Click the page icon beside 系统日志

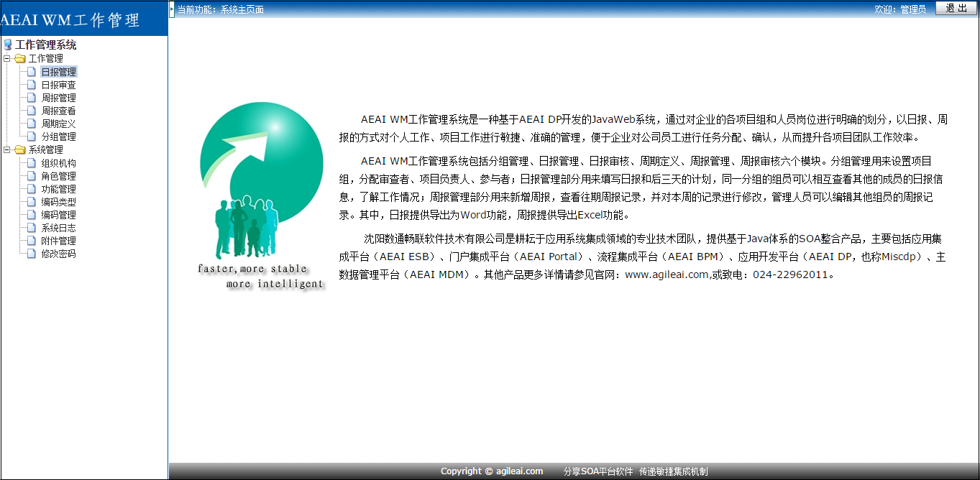pyautogui.click(x=32, y=228)
